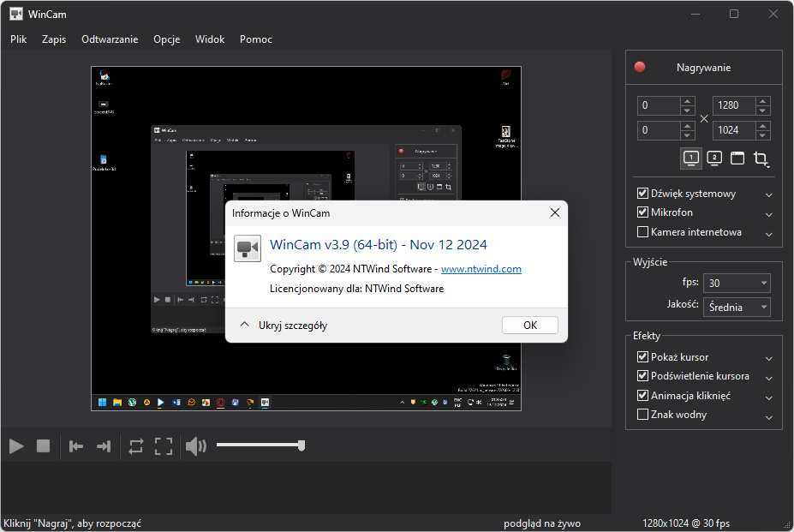Choose window capture mode icon
Viewport: 794px width, 532px height.
tap(737, 158)
